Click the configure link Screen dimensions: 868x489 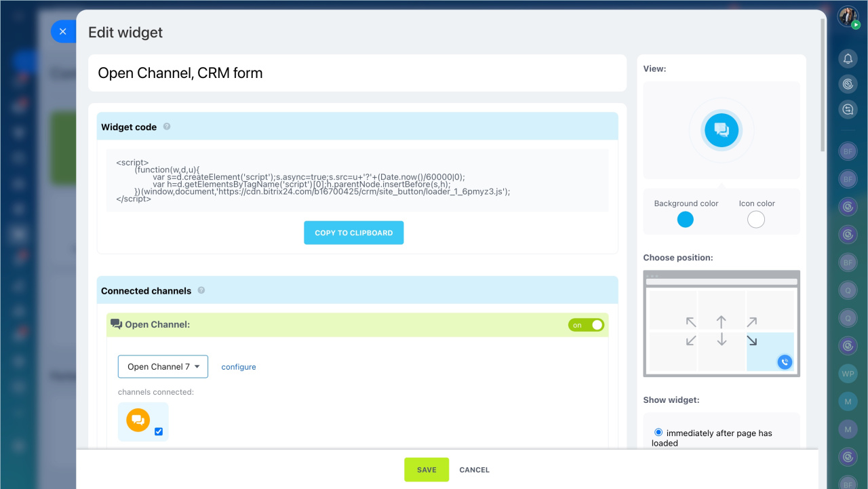point(239,367)
